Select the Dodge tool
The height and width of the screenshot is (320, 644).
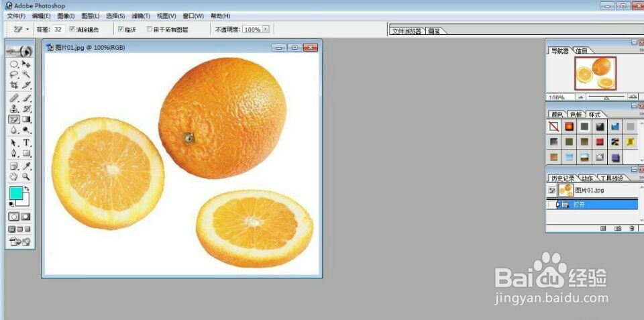[x=26, y=129]
